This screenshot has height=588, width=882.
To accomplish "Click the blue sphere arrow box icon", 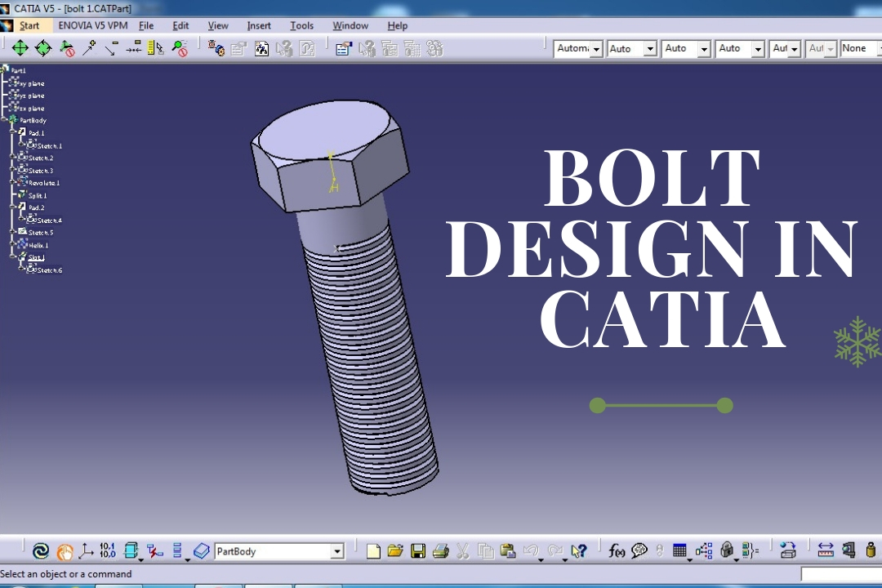I will (x=787, y=551).
